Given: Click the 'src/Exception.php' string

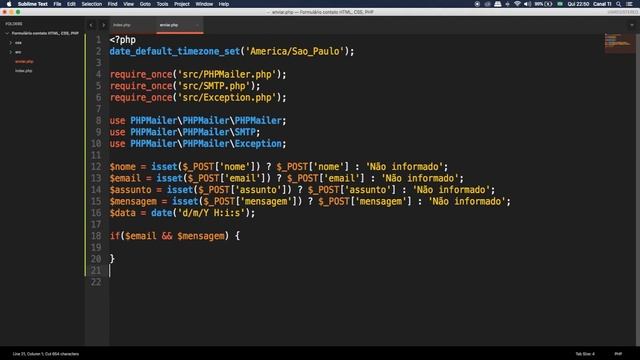Looking at the screenshot, I should (x=227, y=98).
